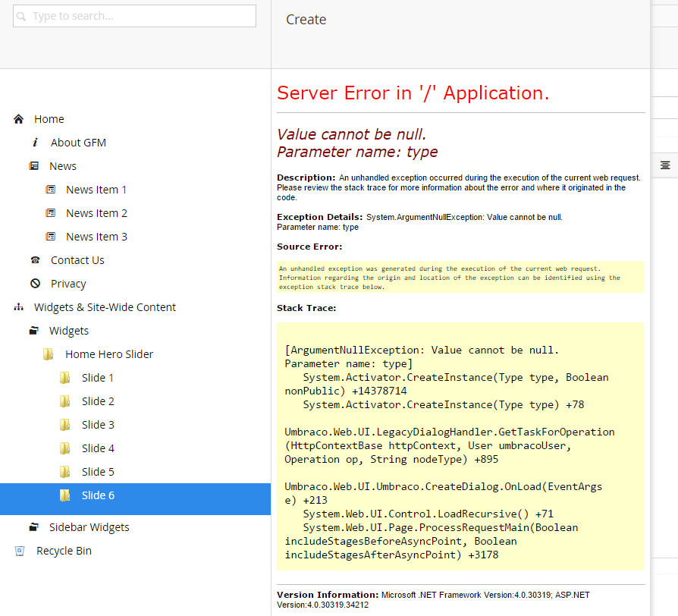This screenshot has height=616, width=678.
Task: Click the folder icon beside Home Hero Slider
Action: point(49,354)
